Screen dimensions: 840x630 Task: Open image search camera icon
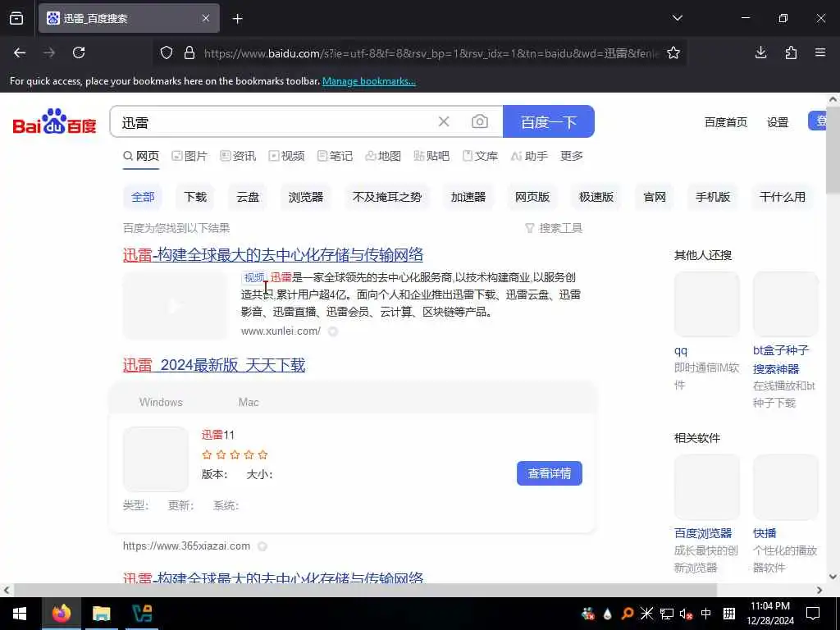point(479,121)
